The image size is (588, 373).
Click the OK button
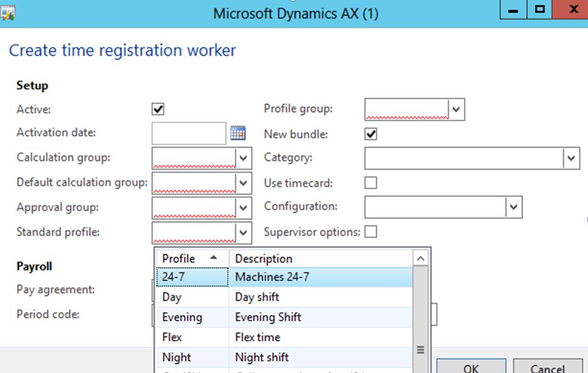471,367
